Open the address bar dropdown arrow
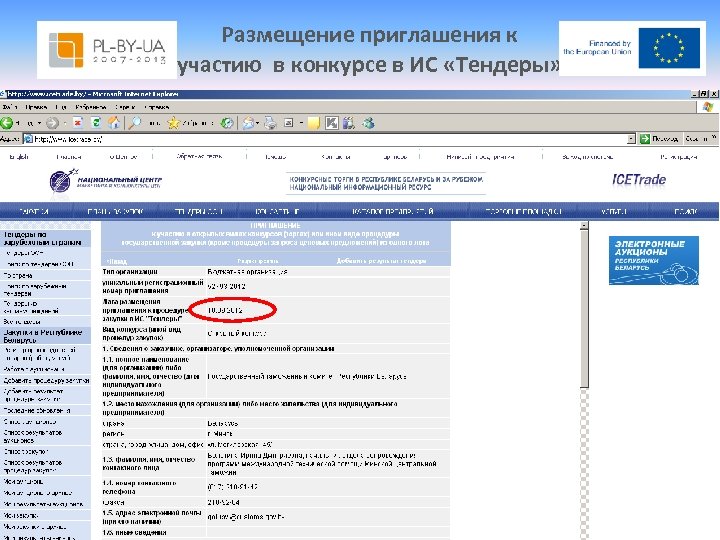 click(631, 139)
